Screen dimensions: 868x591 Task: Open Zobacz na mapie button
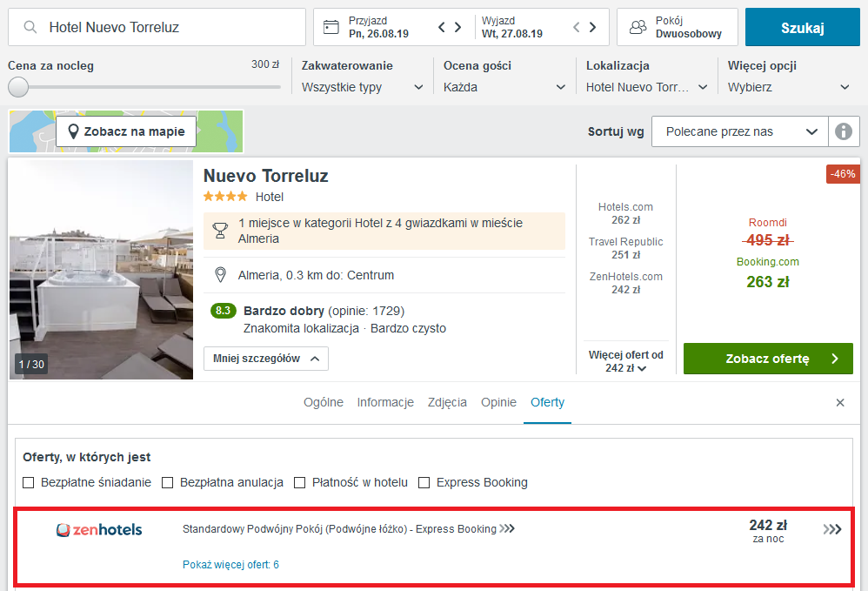pos(126,131)
